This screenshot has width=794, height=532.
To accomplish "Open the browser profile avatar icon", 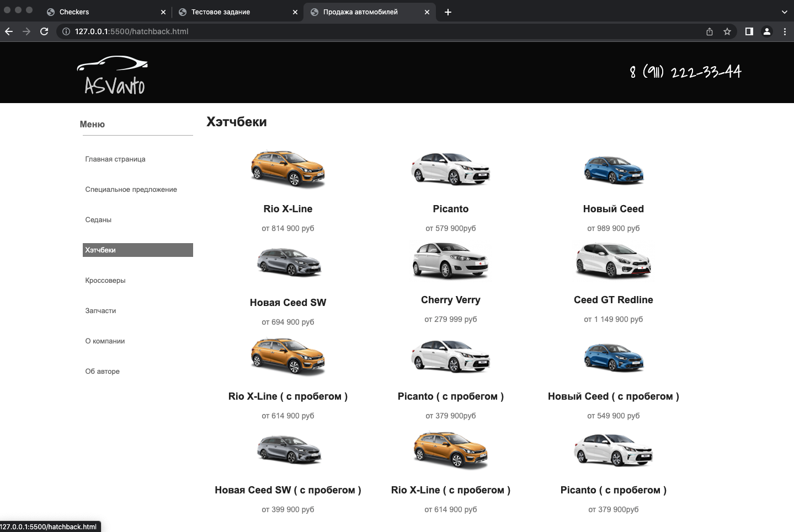I will (x=767, y=31).
